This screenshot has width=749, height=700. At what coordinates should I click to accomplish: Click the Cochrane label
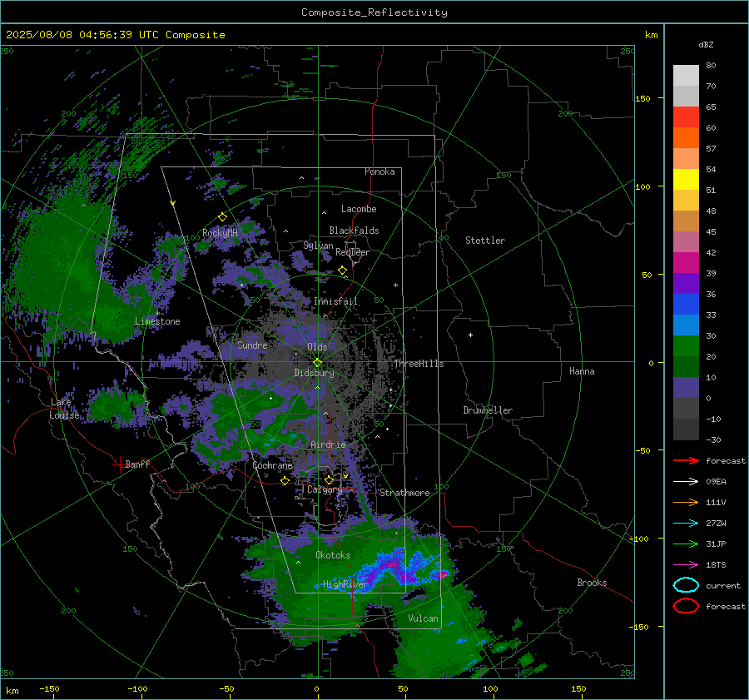click(x=272, y=465)
